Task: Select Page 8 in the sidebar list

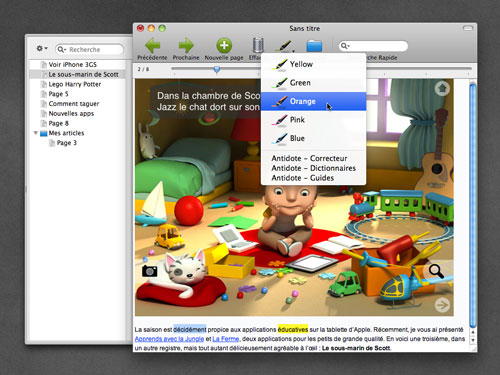Action: pyautogui.click(x=77, y=123)
